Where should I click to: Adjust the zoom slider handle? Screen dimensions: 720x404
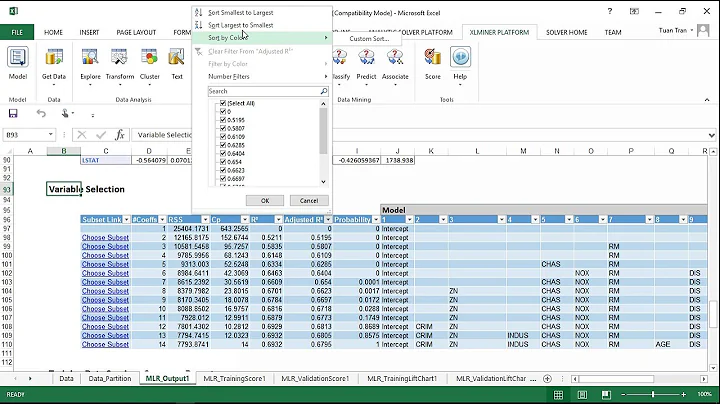click(652, 394)
